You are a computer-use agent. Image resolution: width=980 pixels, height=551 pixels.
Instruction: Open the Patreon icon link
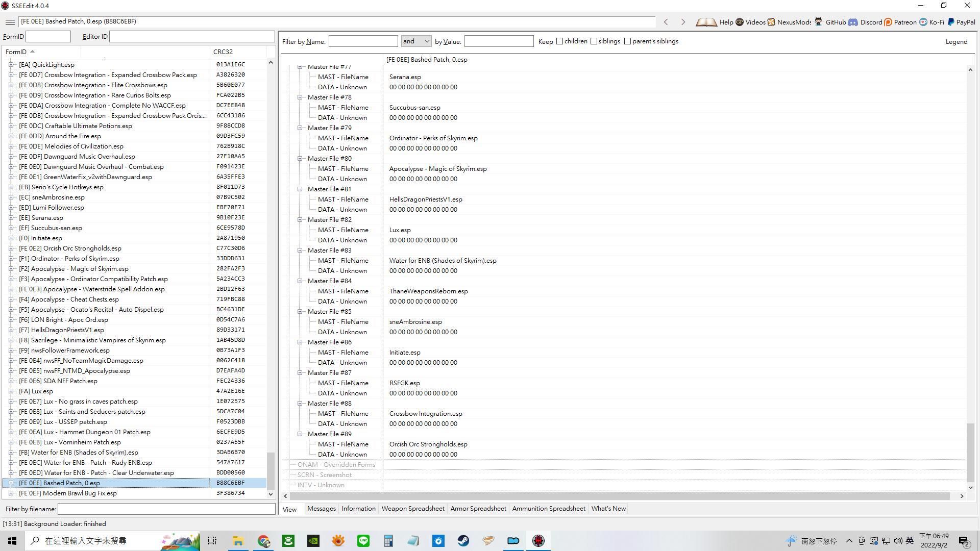point(888,22)
